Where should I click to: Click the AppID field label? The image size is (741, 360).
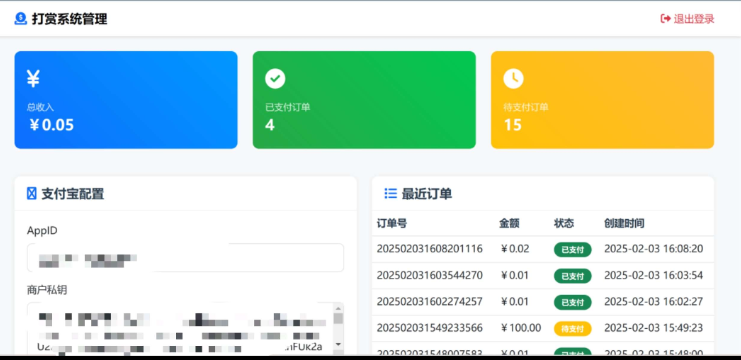[x=42, y=231]
